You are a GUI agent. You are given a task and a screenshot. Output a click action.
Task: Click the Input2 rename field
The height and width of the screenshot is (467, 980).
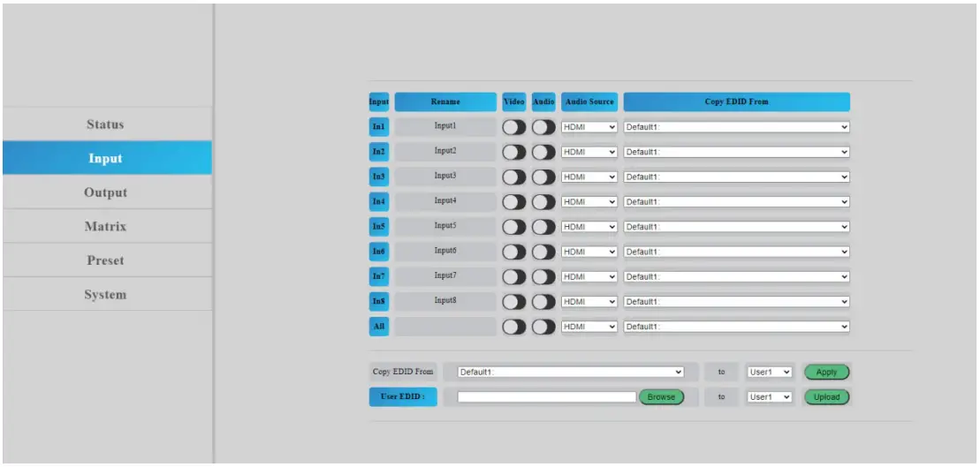[445, 152]
